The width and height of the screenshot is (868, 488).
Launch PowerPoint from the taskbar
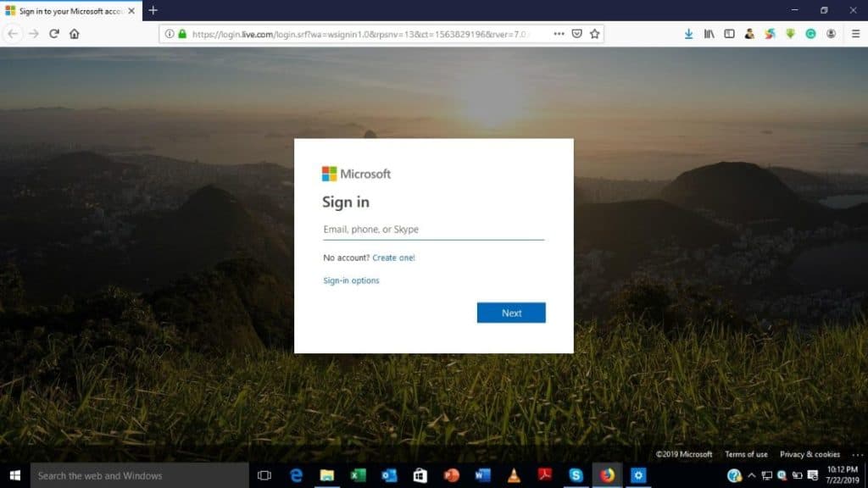coord(451,475)
